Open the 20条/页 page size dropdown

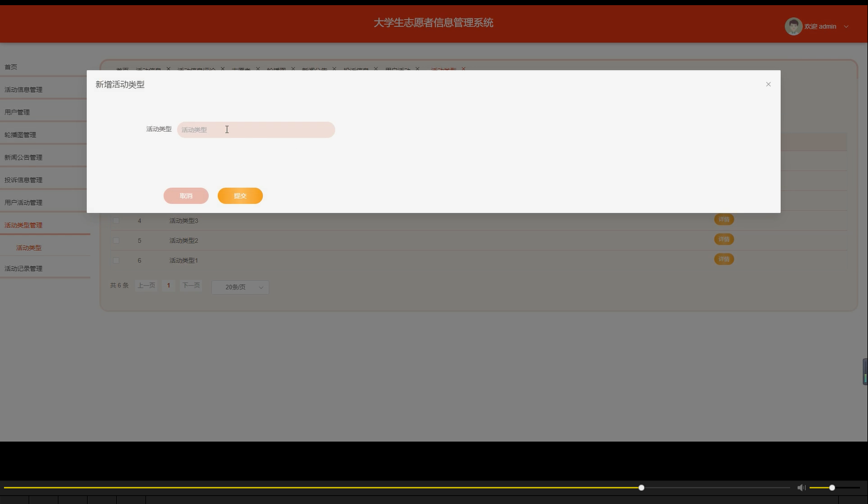[x=240, y=287]
